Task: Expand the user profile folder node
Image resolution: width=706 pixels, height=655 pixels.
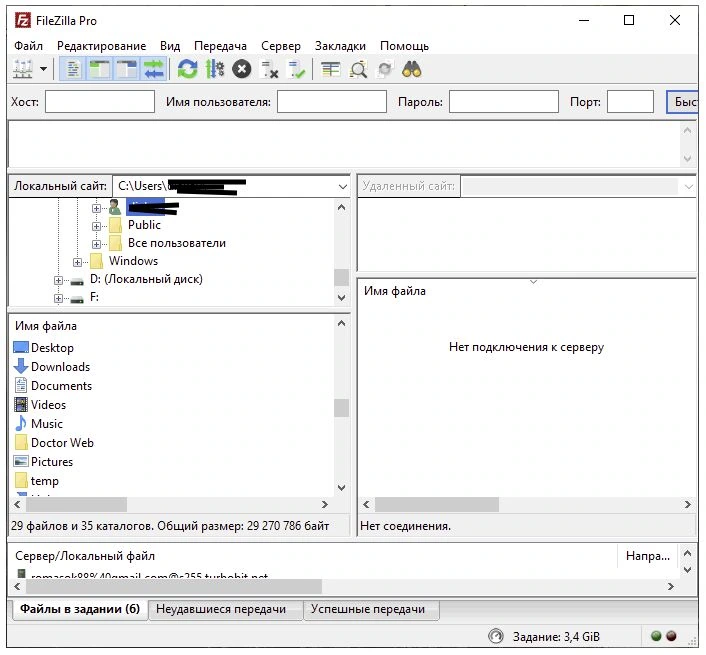Action: coord(96,208)
